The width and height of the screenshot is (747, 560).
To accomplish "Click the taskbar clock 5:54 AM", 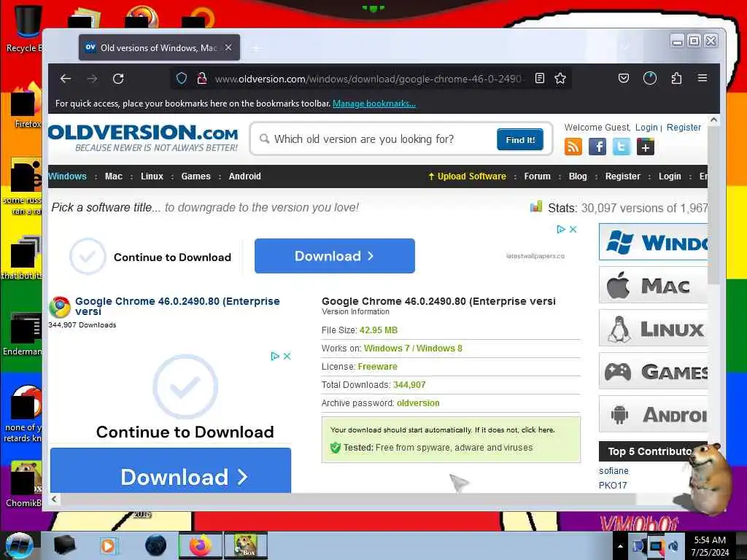I will tap(710, 545).
